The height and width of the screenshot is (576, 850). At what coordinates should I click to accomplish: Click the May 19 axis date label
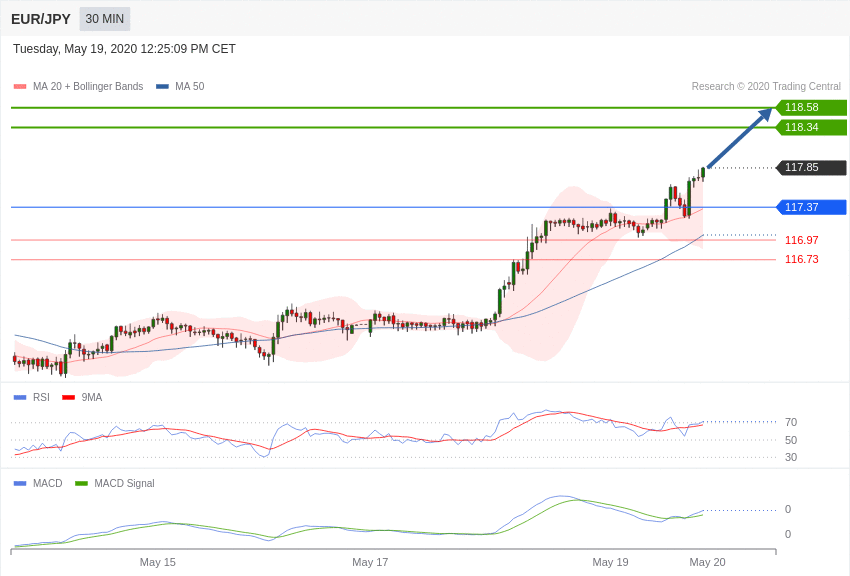click(610, 562)
